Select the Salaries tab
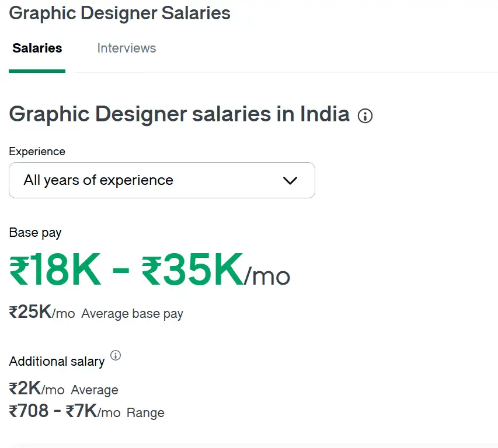Screen dimensions: 498x448 [37, 48]
